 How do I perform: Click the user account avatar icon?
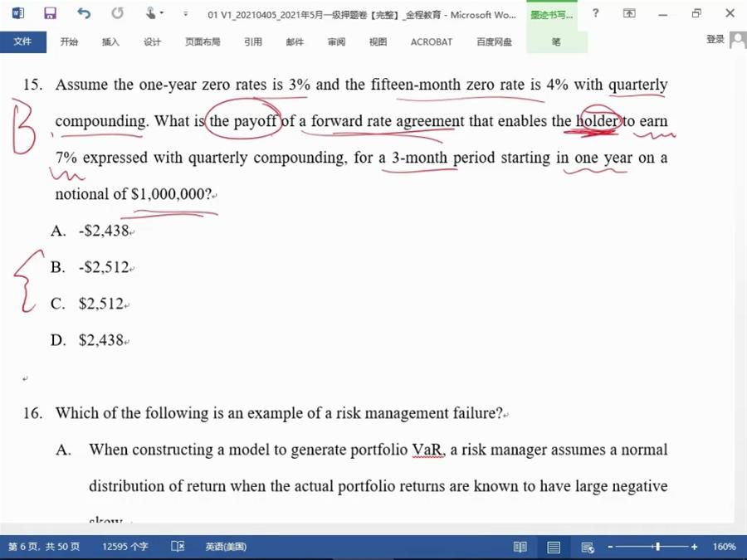pos(738,40)
